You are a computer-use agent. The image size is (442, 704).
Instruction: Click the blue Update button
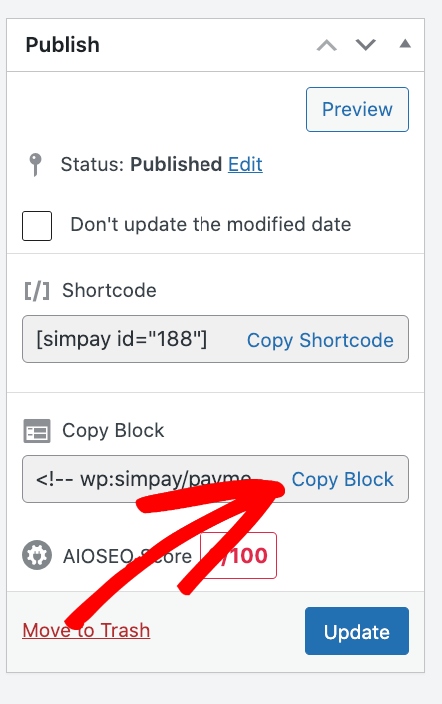pyautogui.click(x=357, y=631)
